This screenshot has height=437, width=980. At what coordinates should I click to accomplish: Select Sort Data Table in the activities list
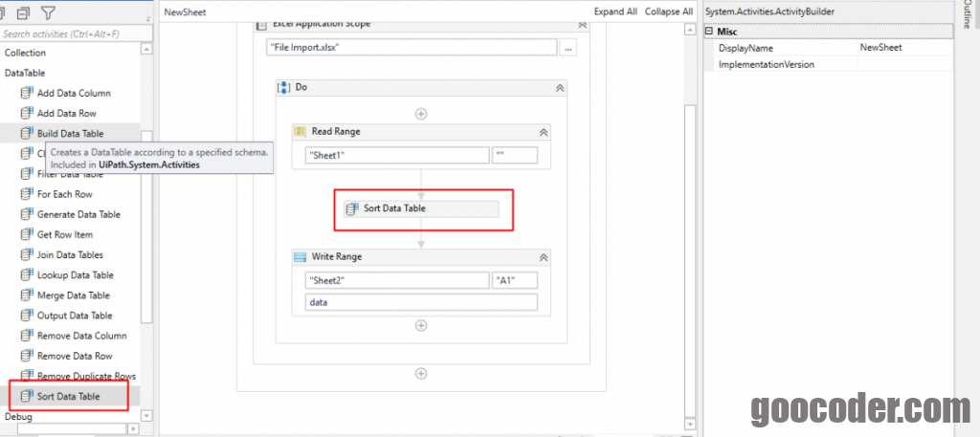point(68,396)
